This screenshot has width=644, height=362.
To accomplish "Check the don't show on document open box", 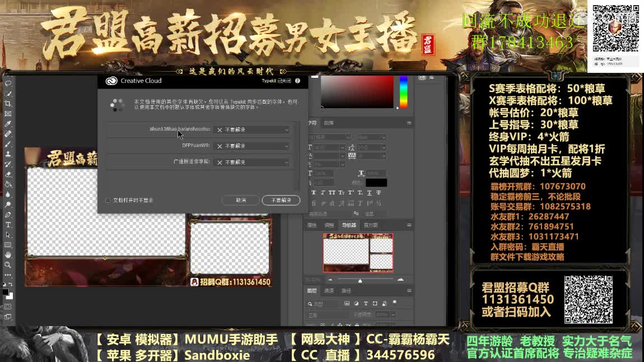I will (x=108, y=200).
